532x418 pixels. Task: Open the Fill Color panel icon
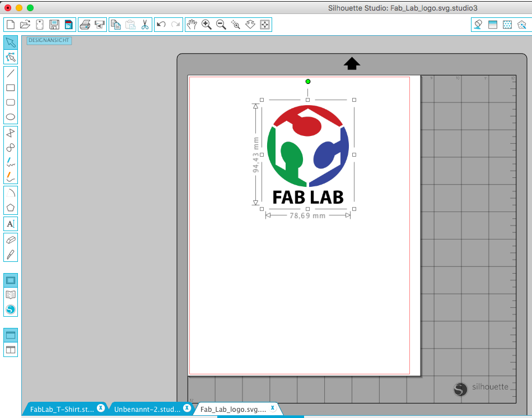coord(478,25)
